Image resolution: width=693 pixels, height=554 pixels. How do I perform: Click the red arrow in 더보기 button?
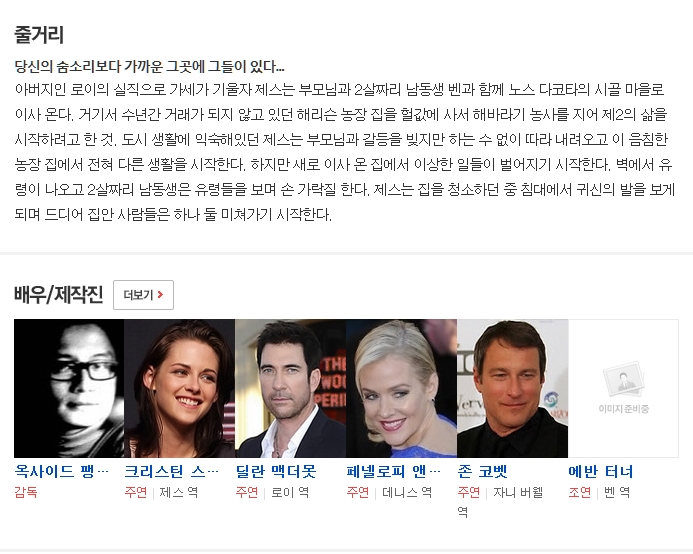pos(160,294)
